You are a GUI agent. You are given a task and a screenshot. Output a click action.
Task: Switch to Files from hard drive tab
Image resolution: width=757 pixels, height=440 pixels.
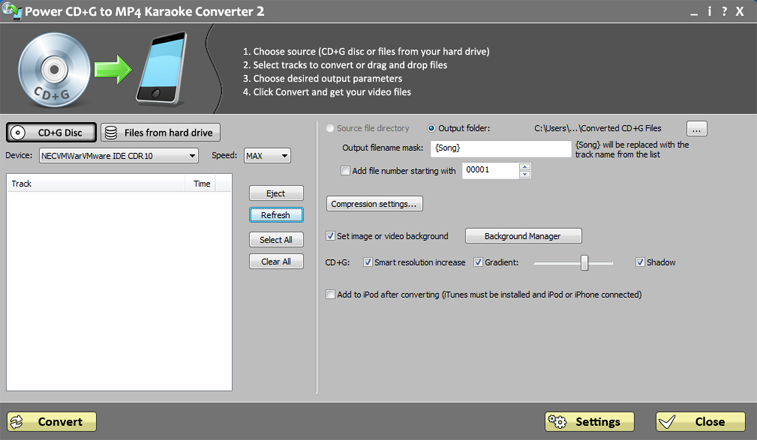[x=160, y=132]
